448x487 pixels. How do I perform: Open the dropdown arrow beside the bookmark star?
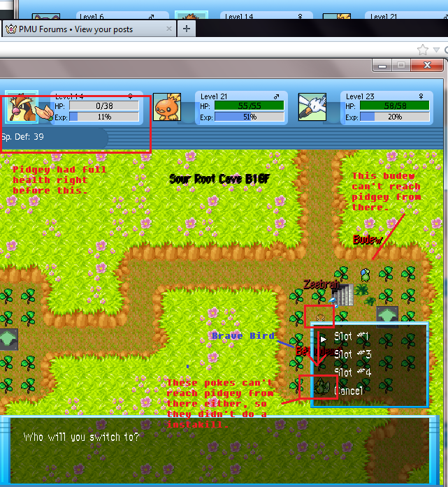pos(436,50)
